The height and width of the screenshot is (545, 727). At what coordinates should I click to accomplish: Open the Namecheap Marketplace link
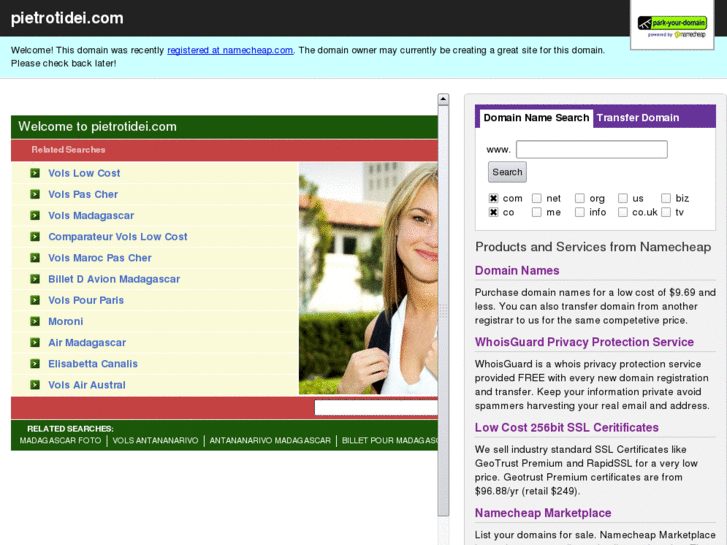[543, 513]
